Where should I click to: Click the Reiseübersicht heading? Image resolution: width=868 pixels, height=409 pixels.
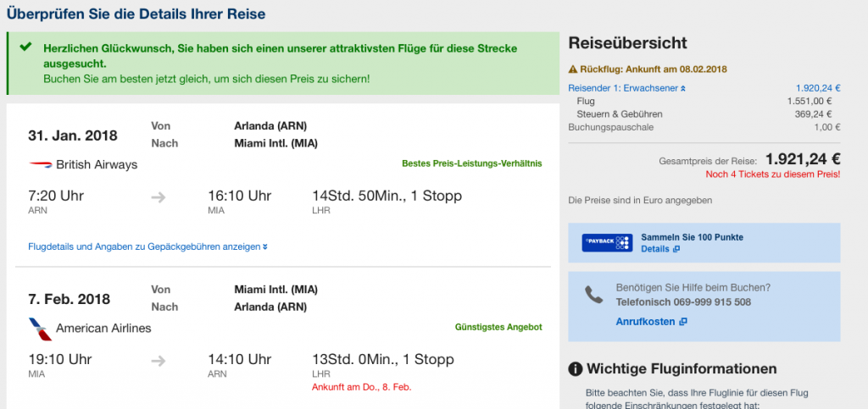(x=627, y=43)
